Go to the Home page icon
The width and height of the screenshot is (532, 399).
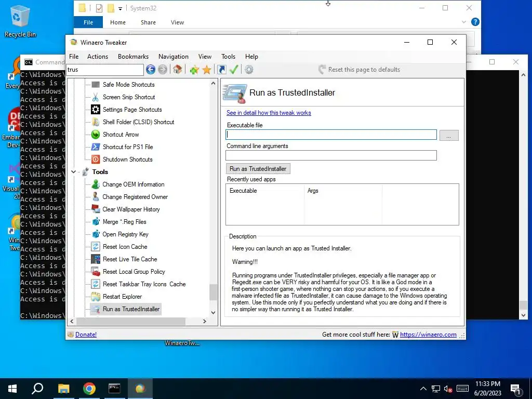pos(177,70)
